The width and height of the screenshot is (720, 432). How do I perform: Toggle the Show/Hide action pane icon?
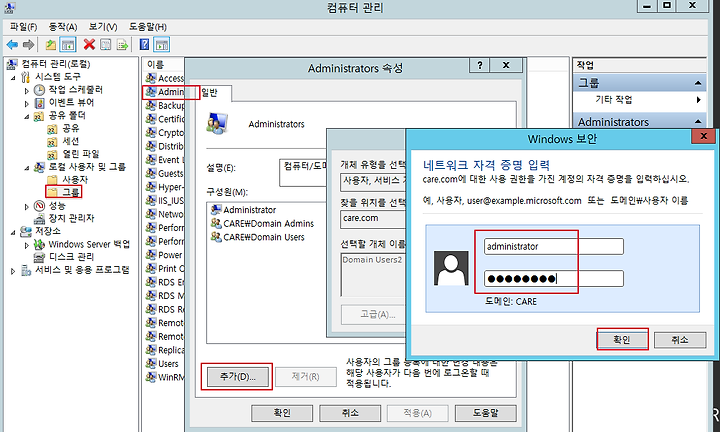[x=162, y=45]
